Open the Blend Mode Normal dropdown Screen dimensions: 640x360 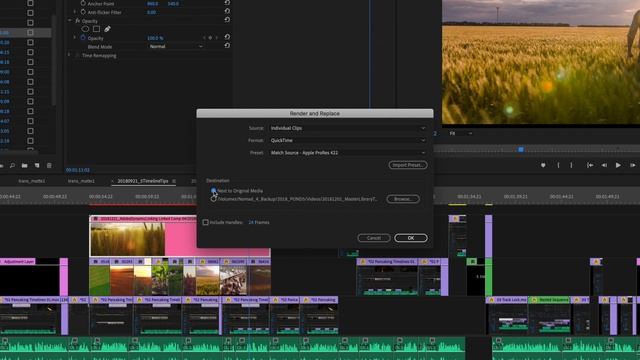(176, 47)
